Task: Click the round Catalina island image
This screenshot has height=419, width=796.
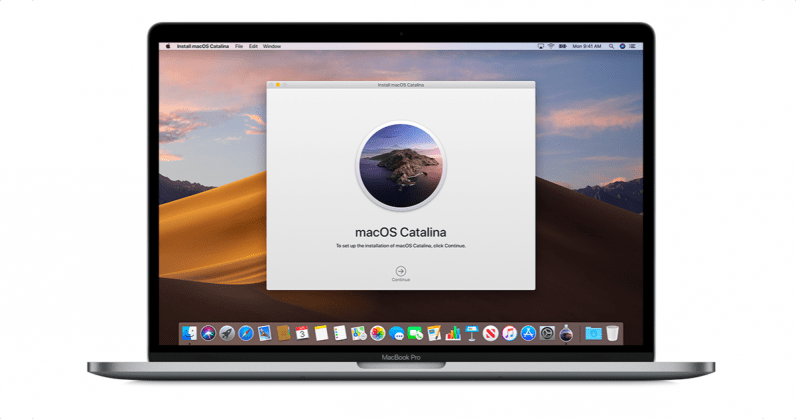Action: click(401, 166)
